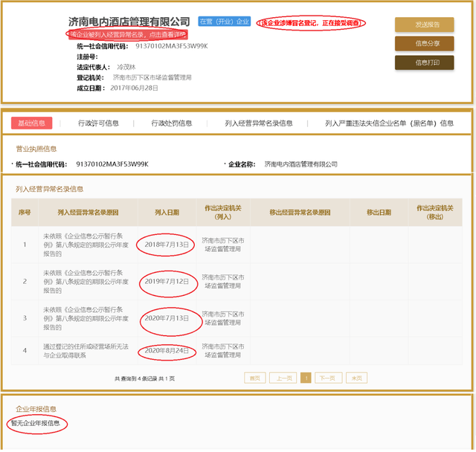Click the 上一页 pagination button
The image size is (476, 452).
click(283, 378)
